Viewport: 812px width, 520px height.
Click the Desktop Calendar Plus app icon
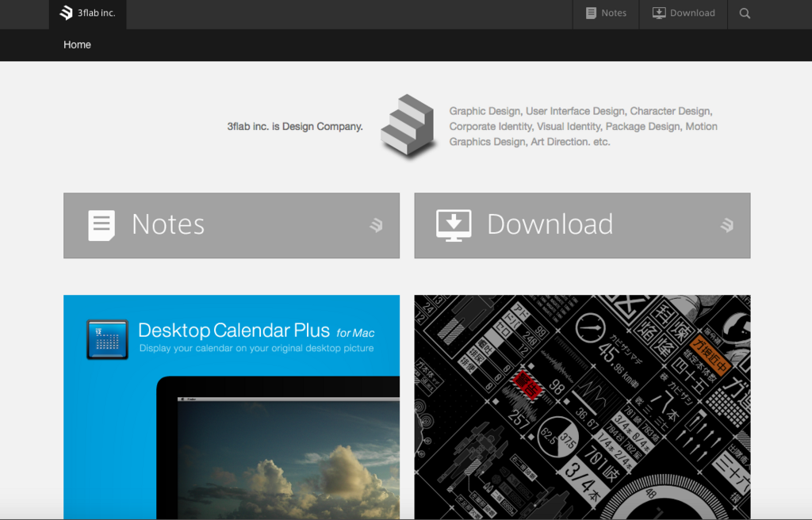pos(107,339)
